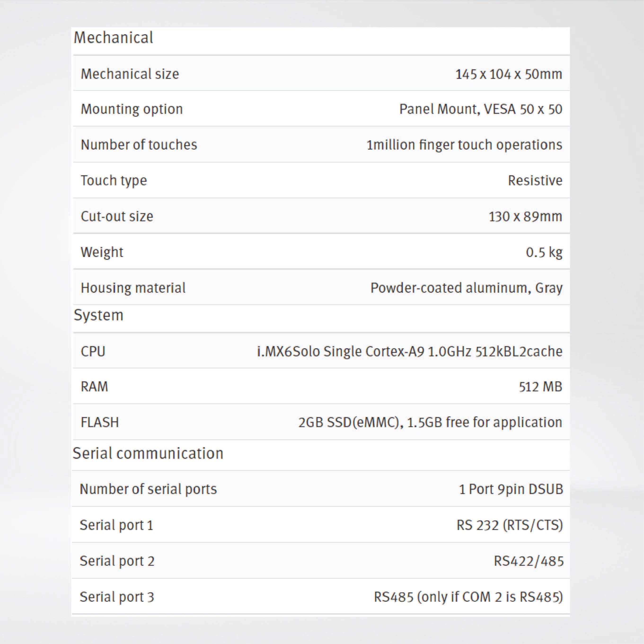The height and width of the screenshot is (644, 644).
Task: Select the Cut-out size label
Action: tap(117, 216)
